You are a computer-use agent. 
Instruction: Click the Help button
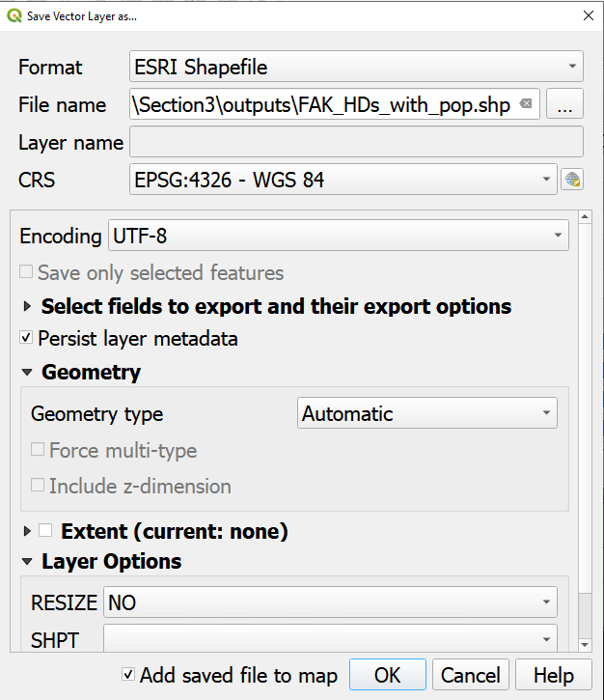click(553, 675)
